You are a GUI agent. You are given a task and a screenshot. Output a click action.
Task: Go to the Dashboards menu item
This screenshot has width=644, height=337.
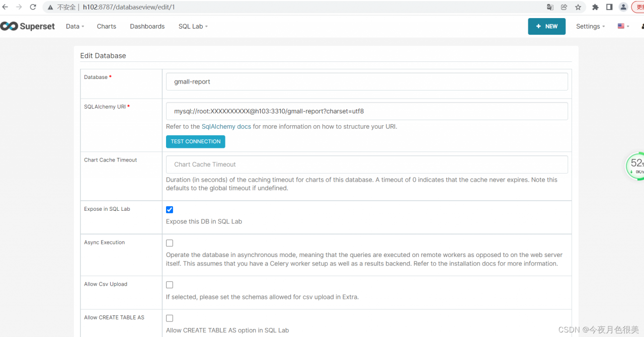147,26
